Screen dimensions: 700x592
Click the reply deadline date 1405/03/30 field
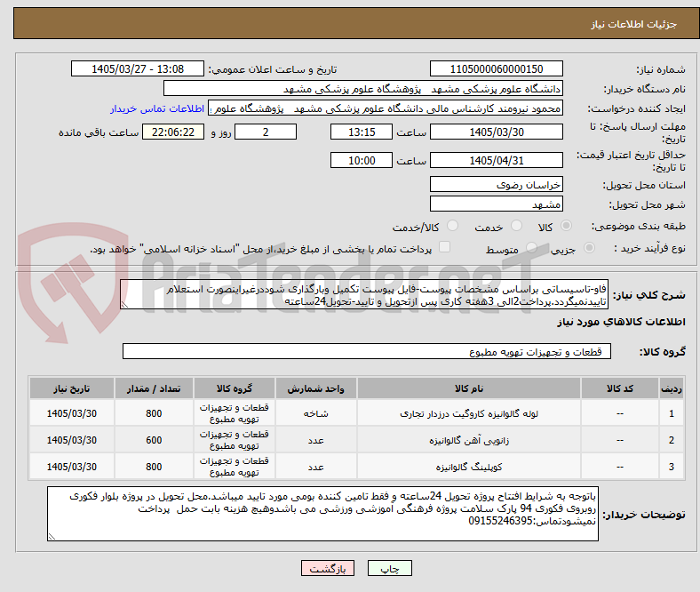click(497, 132)
